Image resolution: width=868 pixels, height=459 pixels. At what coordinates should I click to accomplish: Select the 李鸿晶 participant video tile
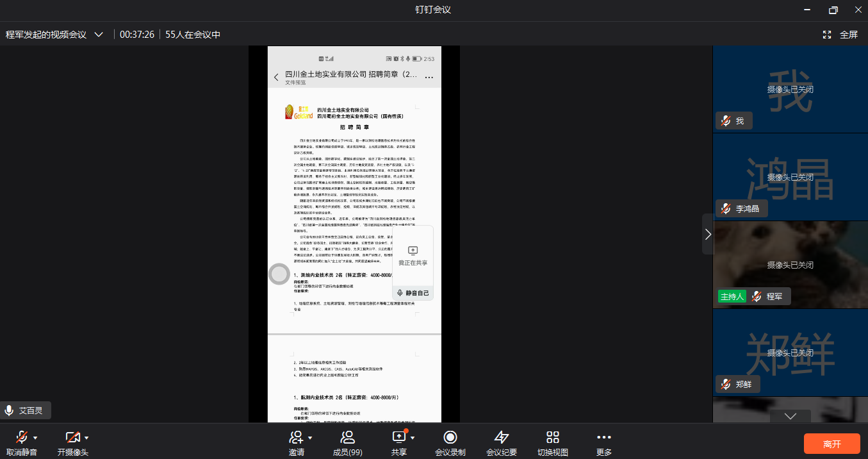click(x=790, y=177)
